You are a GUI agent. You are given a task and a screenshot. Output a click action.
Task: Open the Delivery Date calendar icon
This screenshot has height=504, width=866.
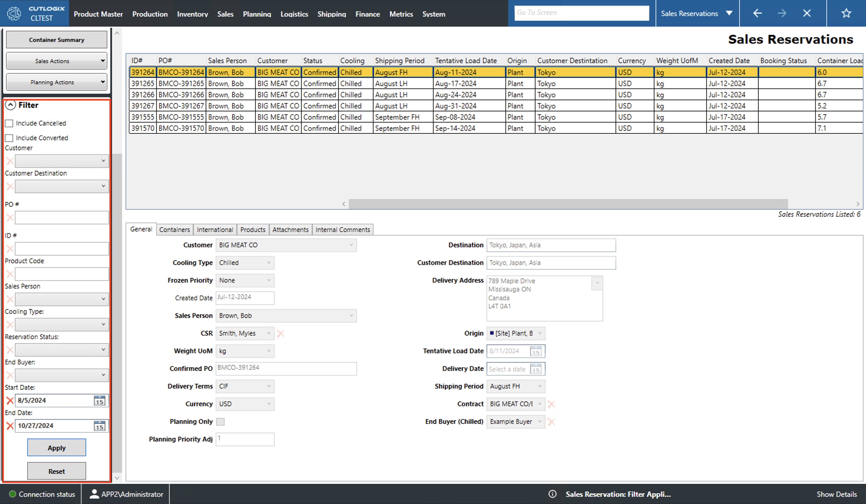(x=536, y=369)
